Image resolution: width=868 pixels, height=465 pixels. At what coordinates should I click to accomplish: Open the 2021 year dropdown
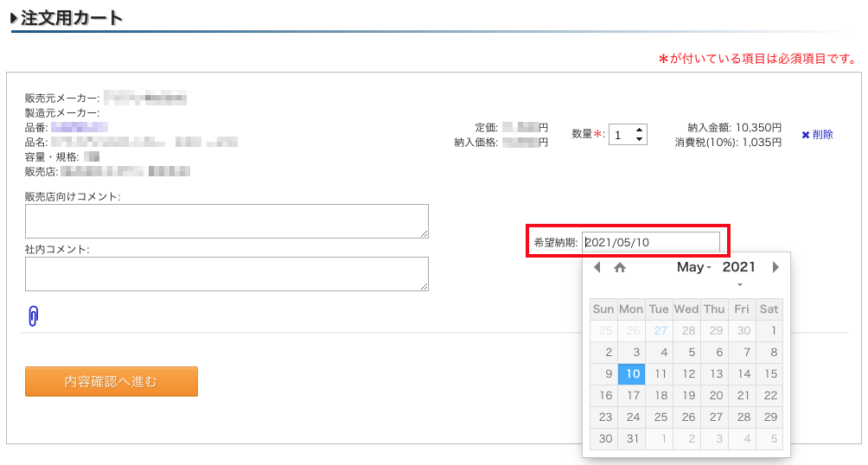point(739,267)
